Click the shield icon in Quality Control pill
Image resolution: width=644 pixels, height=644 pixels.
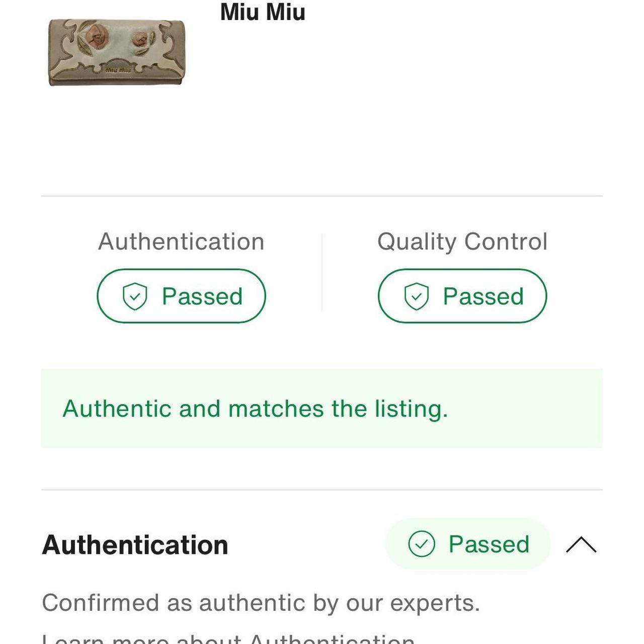416,296
